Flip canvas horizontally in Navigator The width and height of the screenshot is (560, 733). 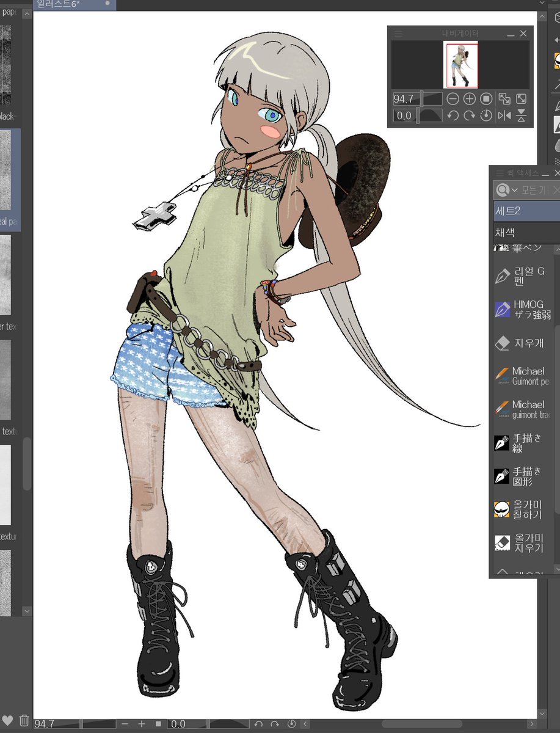[x=504, y=115]
